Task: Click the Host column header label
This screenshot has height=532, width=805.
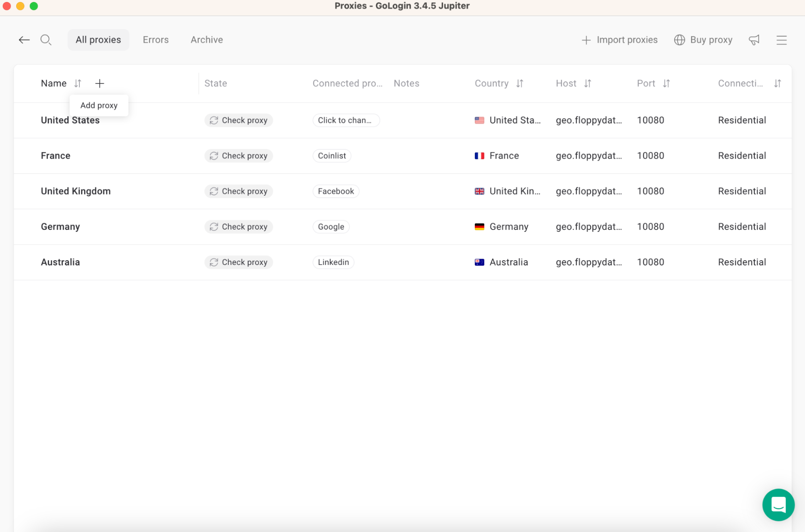Action: (x=566, y=83)
